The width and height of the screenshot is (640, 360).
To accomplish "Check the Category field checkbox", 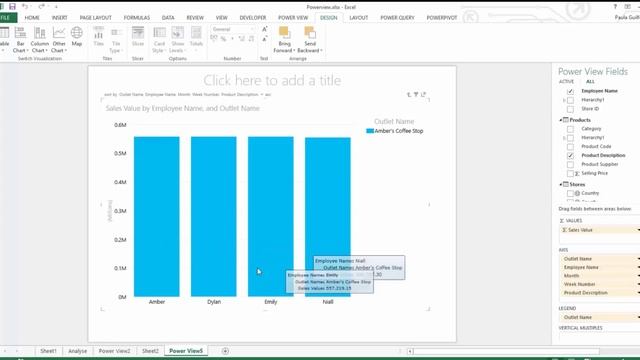I will (570, 129).
